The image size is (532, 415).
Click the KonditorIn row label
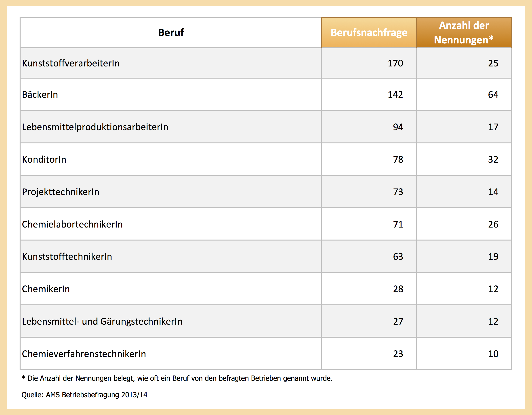tap(44, 160)
